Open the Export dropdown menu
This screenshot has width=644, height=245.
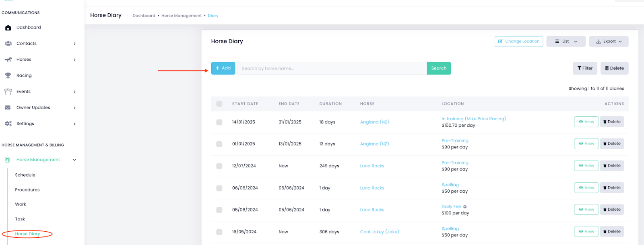click(609, 41)
